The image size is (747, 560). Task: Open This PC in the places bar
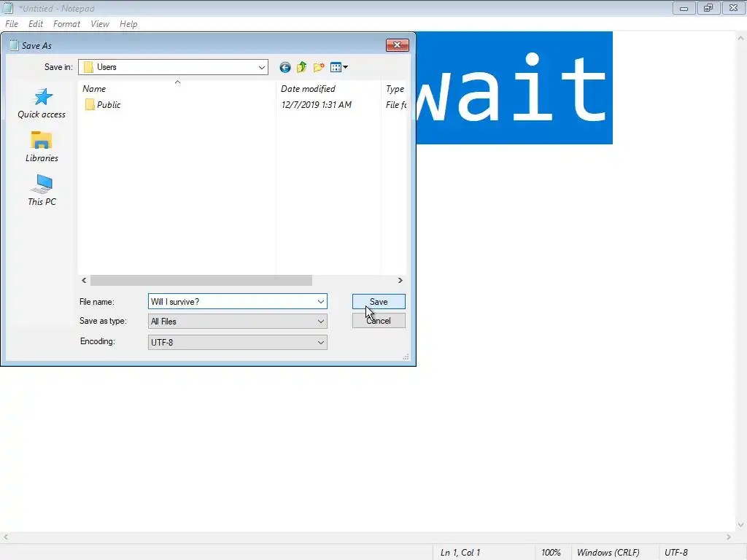click(x=42, y=190)
